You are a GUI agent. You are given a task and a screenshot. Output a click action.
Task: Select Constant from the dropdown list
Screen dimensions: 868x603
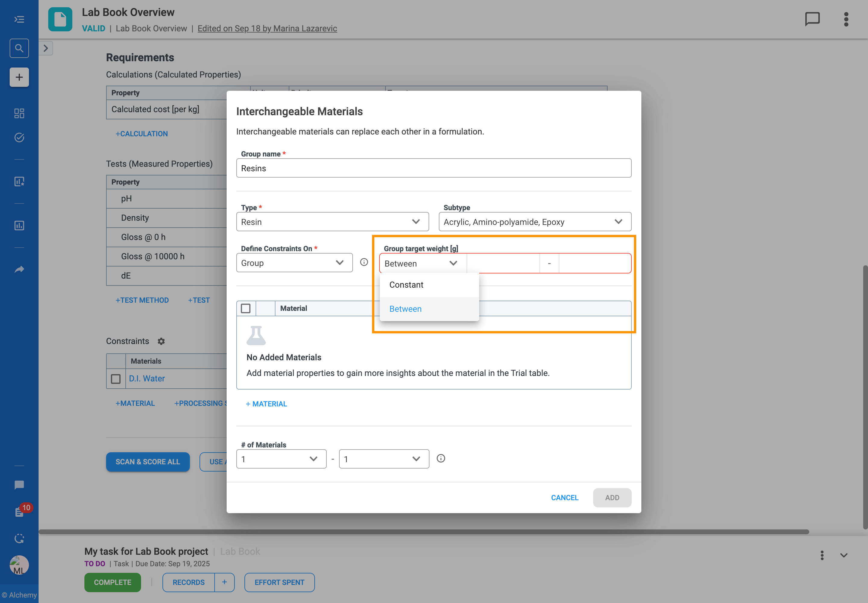point(407,285)
